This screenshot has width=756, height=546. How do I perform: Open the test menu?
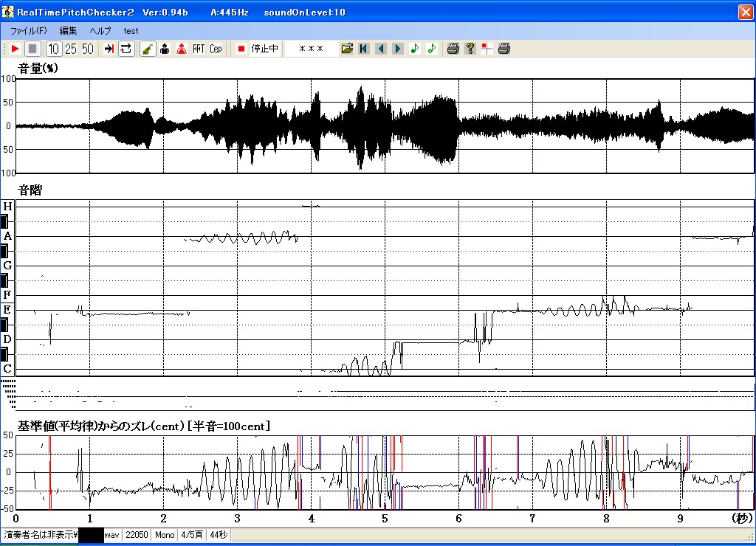click(x=131, y=31)
